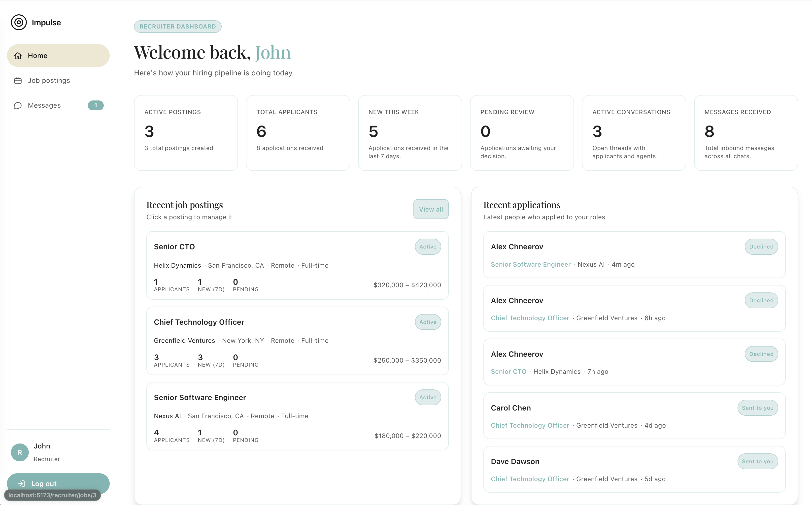
Task: Click Sent to you badge for Dave Dawson
Action: (757, 461)
